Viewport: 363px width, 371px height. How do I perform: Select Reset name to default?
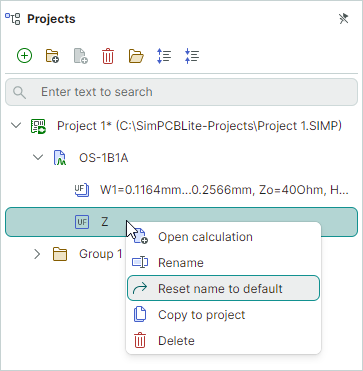pos(223,288)
